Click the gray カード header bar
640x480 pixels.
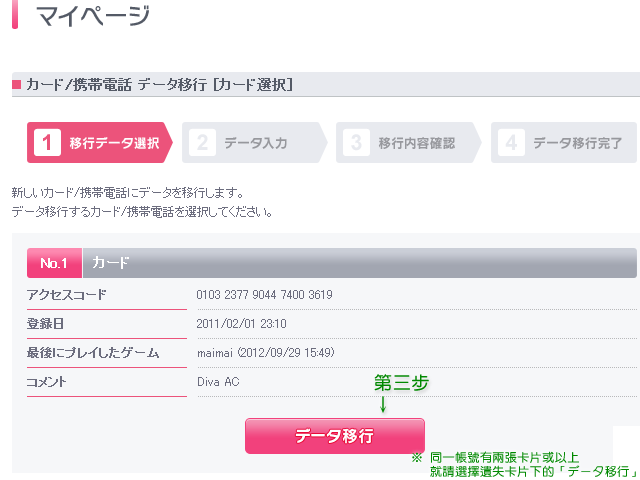tap(360, 263)
